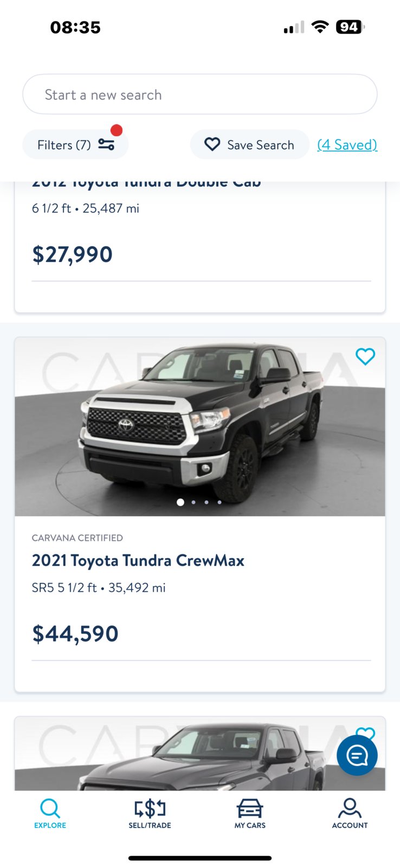Tap the battery indicator in status bar
The height and width of the screenshot is (868, 400).
350,27
